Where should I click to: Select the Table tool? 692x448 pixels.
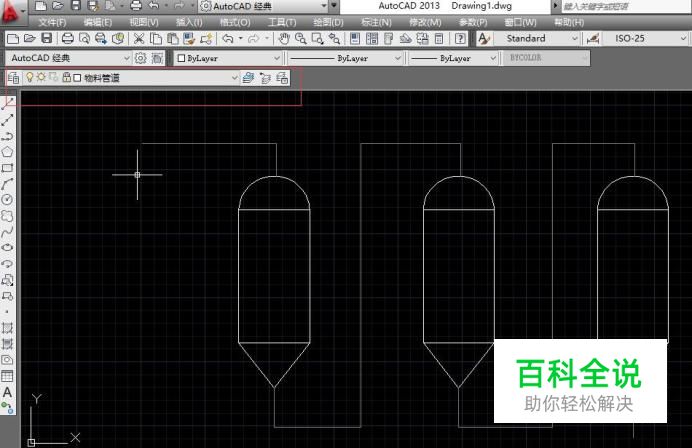(8, 376)
